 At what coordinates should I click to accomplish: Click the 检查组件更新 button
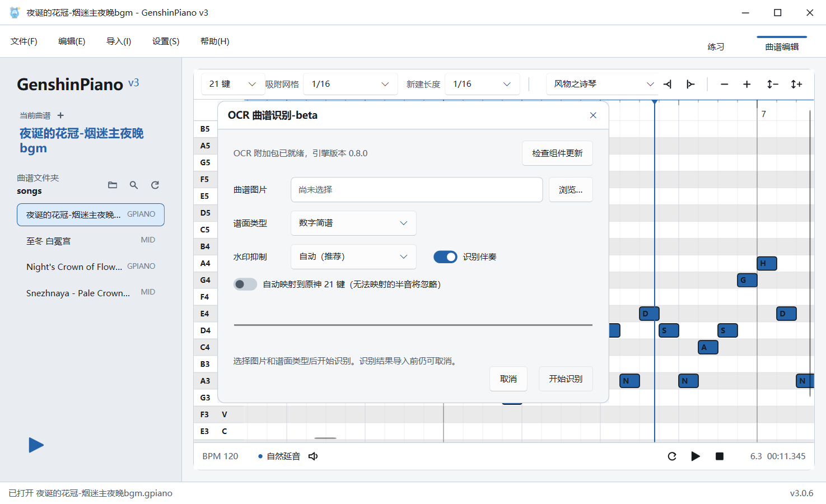557,153
